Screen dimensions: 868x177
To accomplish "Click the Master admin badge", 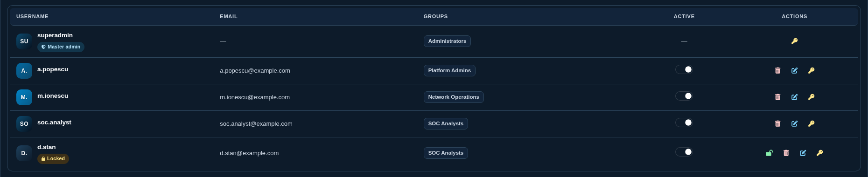I will pos(61,47).
